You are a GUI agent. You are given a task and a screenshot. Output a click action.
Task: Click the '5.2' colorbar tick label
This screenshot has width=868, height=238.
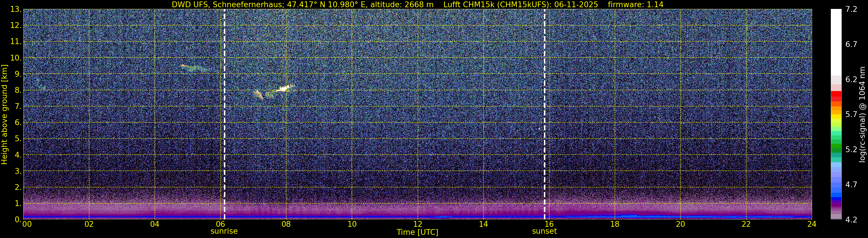pyautogui.click(x=851, y=150)
